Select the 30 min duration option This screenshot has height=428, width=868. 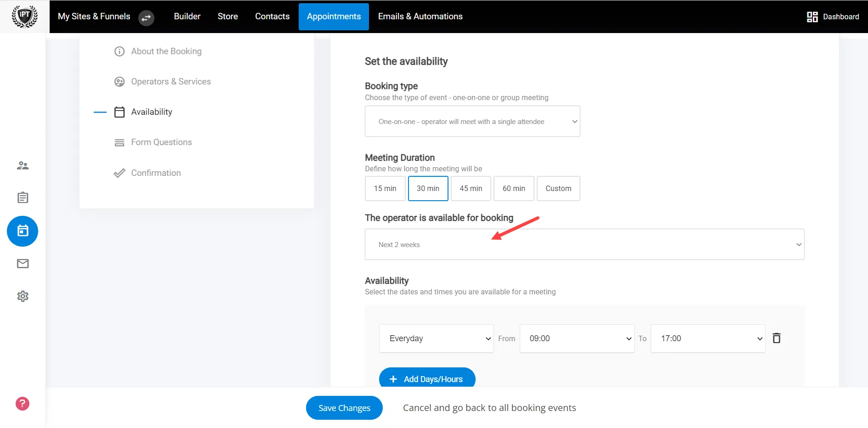click(x=428, y=188)
